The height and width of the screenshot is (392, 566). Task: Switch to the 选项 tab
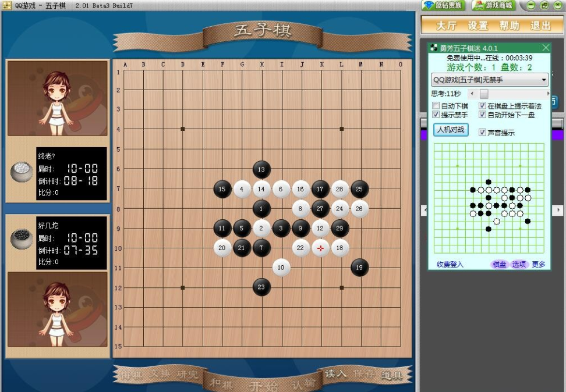coord(519,265)
